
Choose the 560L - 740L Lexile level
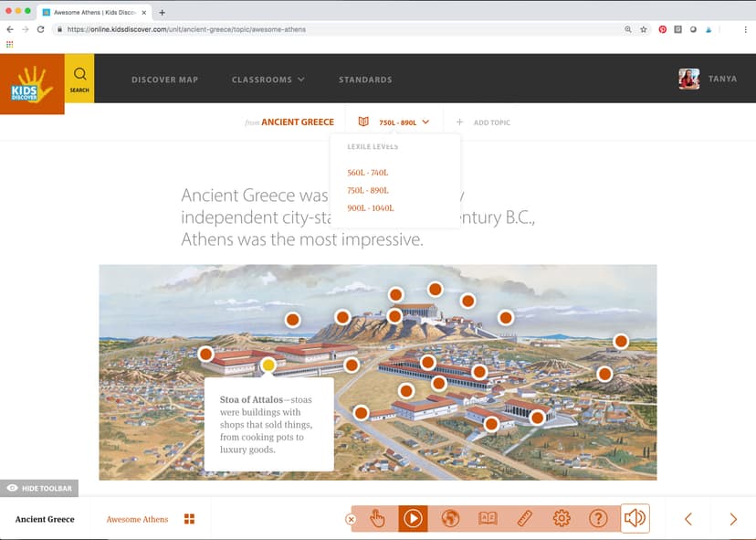[368, 173]
